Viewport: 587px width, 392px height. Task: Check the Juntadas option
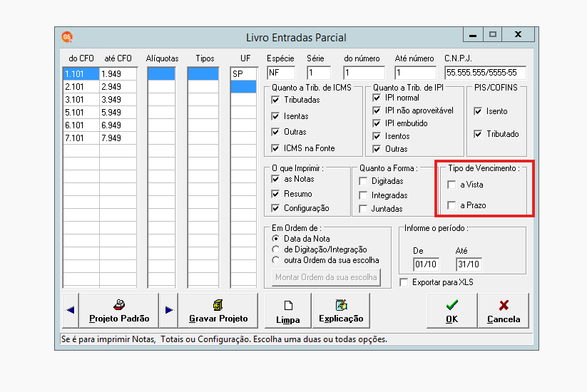[x=363, y=209]
